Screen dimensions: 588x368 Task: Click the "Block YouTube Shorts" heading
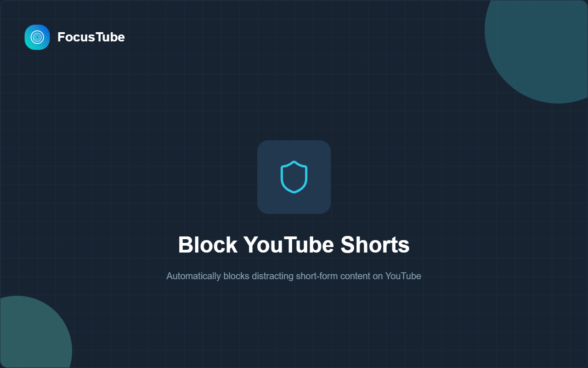[294, 245]
